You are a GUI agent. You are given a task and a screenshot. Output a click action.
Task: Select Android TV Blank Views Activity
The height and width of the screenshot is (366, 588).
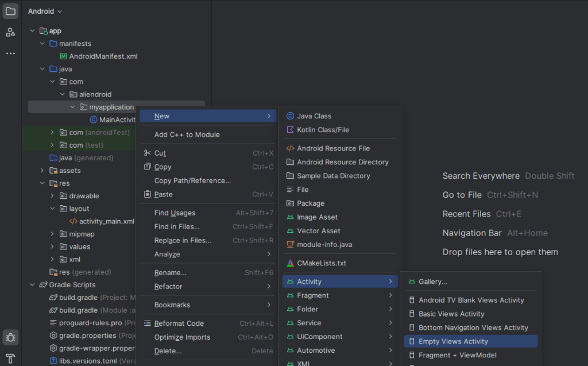click(x=471, y=300)
